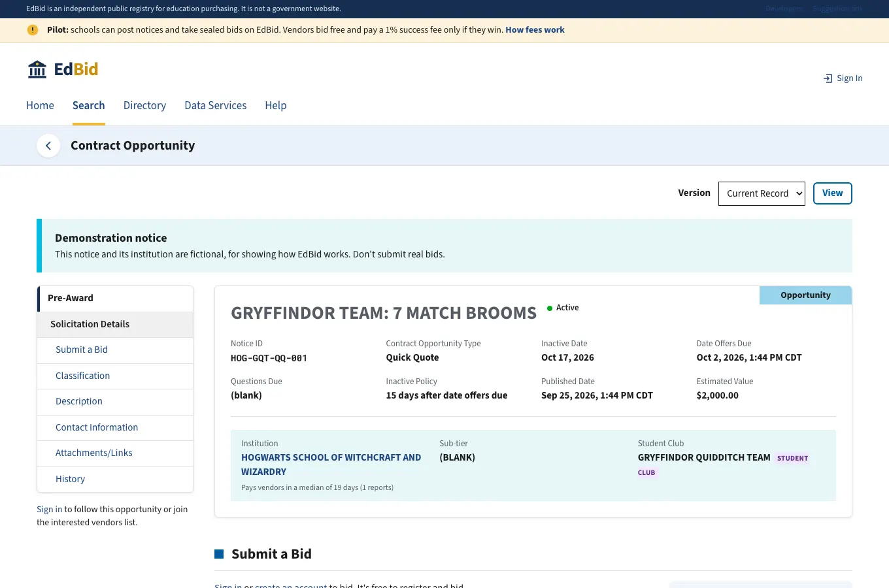Click the 15 days after date offers due policy
The height and width of the screenshot is (588, 889).
(446, 396)
